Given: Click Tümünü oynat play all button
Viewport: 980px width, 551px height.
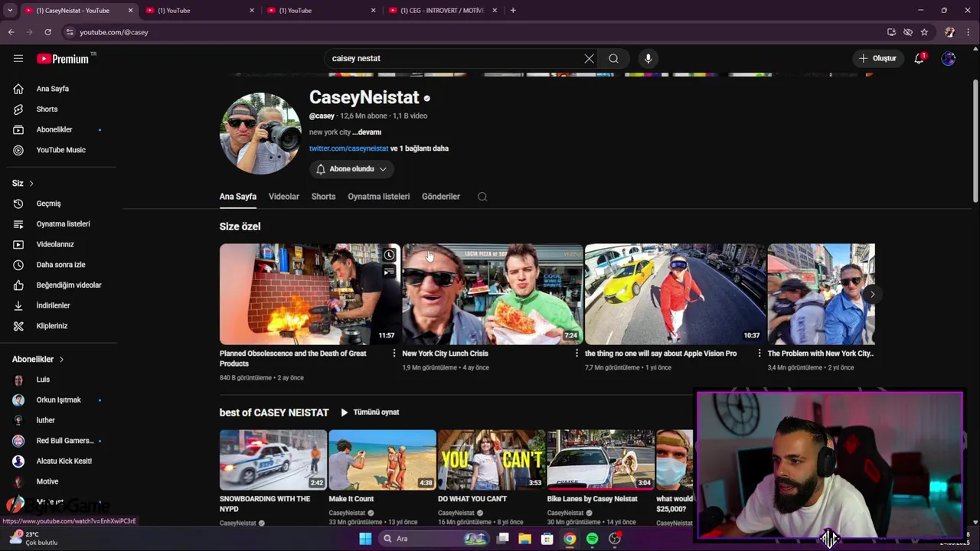Looking at the screenshot, I should [x=370, y=412].
